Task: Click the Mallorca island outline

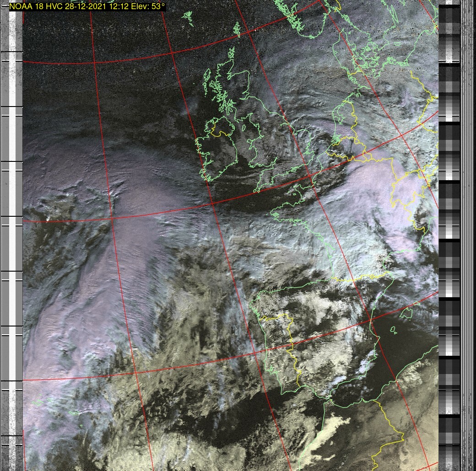Action: tap(406, 313)
